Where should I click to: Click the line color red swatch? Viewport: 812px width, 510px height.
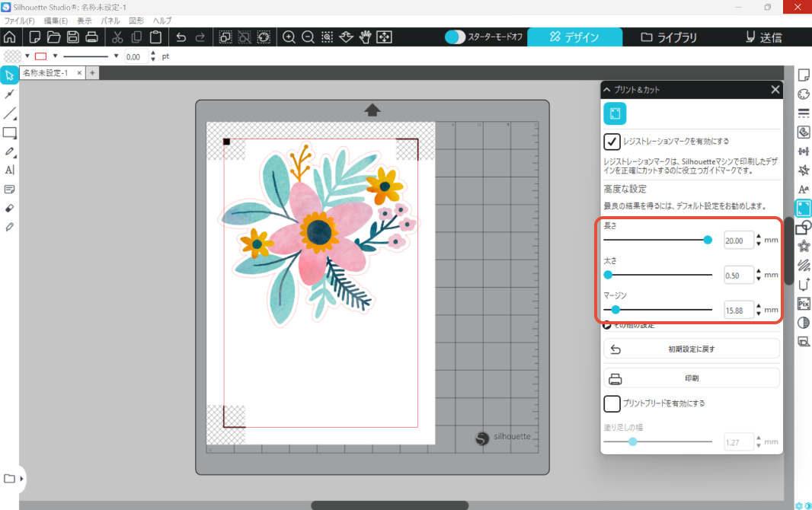pos(41,56)
